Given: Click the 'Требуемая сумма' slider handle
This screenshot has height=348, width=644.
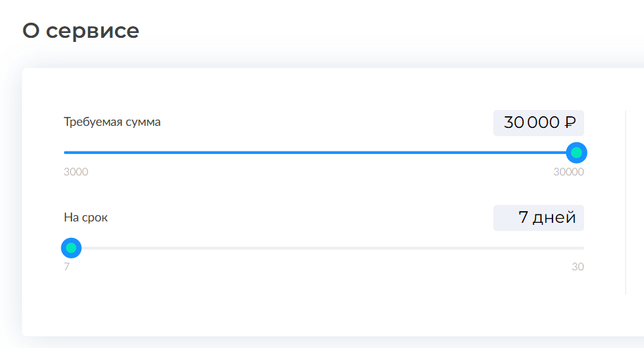Looking at the screenshot, I should coord(577,153).
